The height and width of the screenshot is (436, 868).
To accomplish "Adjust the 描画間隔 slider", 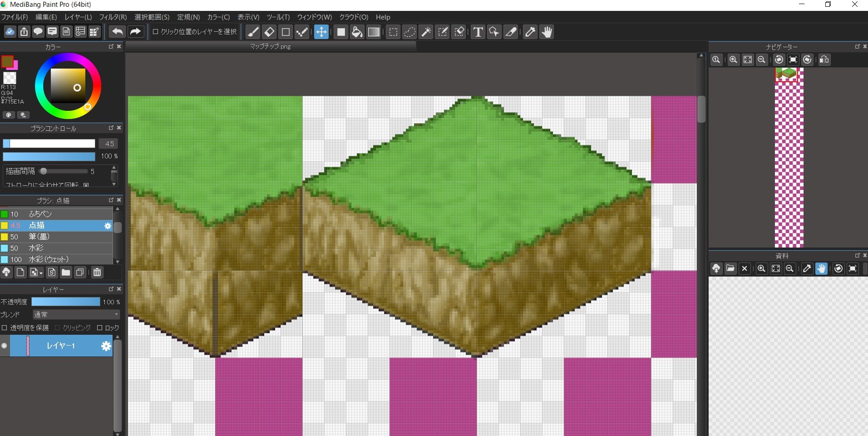I will [64, 171].
